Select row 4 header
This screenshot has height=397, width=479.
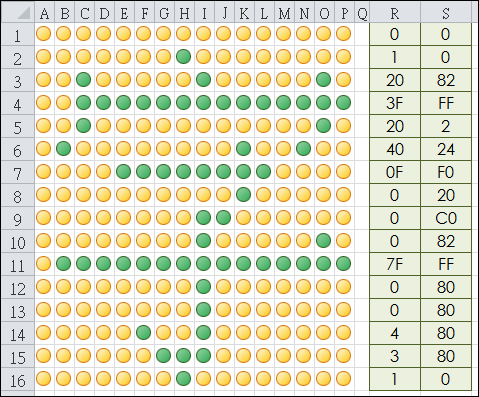click(x=17, y=103)
